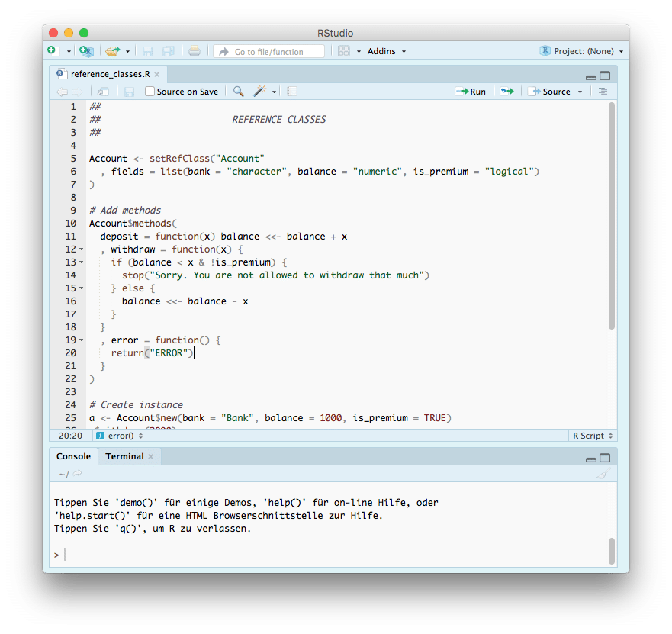Viewport: 672px width, 634px height.
Task: Toggle the Source on Save checkbox
Action: tap(150, 92)
